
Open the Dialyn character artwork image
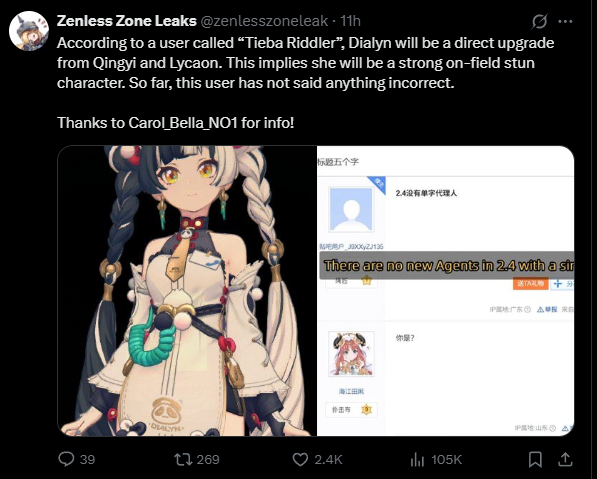[187, 291]
